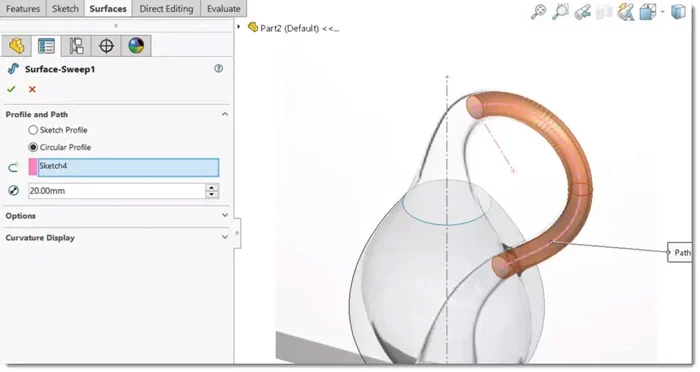Click the panel collapse handle on divider
Screen dimensions: 700x372
pos(237,233)
